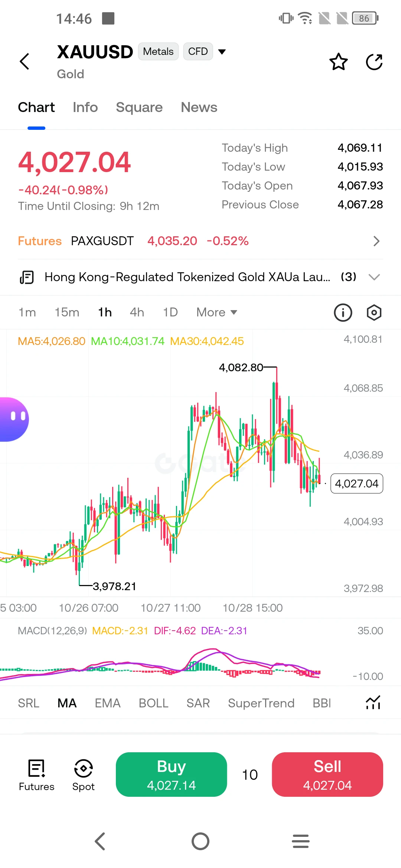The height and width of the screenshot is (868, 401).
Task: Select the 1h timeframe
Action: click(x=105, y=312)
